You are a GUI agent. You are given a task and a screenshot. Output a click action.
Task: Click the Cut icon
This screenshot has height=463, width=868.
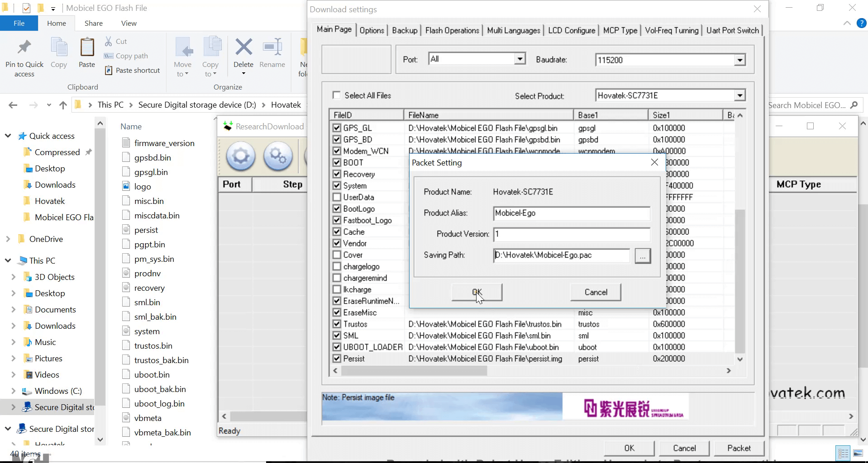coord(109,41)
